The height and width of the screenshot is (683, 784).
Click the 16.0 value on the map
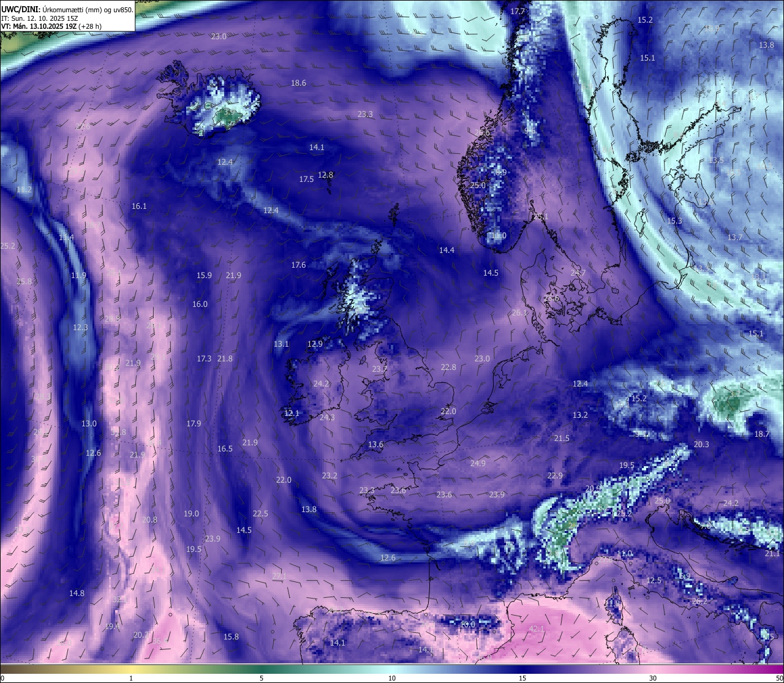pyautogui.click(x=200, y=304)
